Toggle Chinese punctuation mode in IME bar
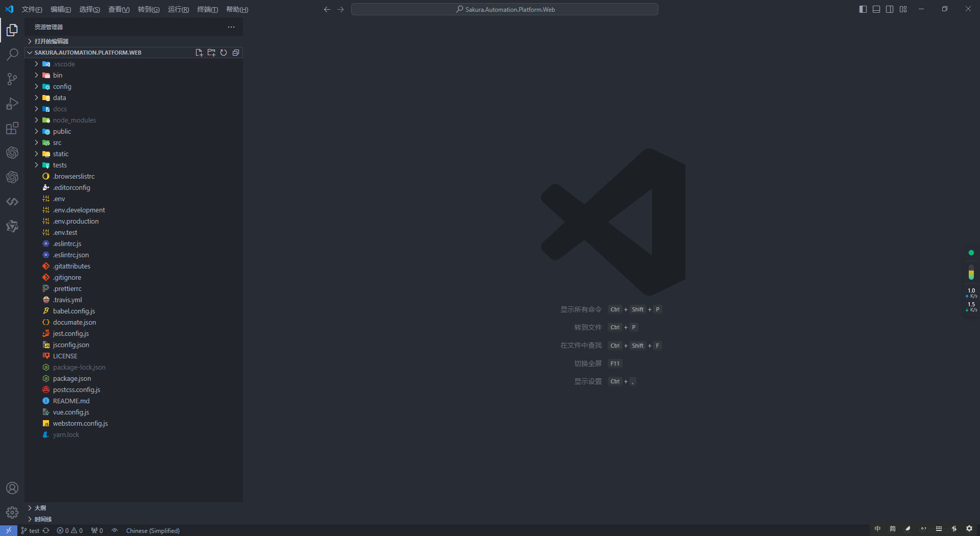This screenshot has width=980, height=536. point(923,529)
